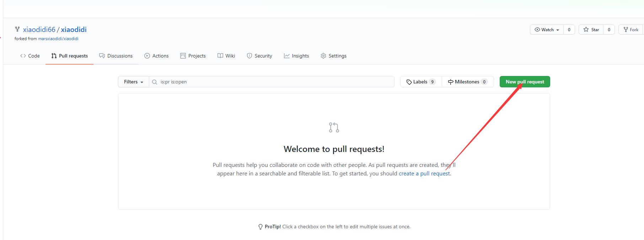
Task: Click the gear icon for Settings
Action: [323, 56]
